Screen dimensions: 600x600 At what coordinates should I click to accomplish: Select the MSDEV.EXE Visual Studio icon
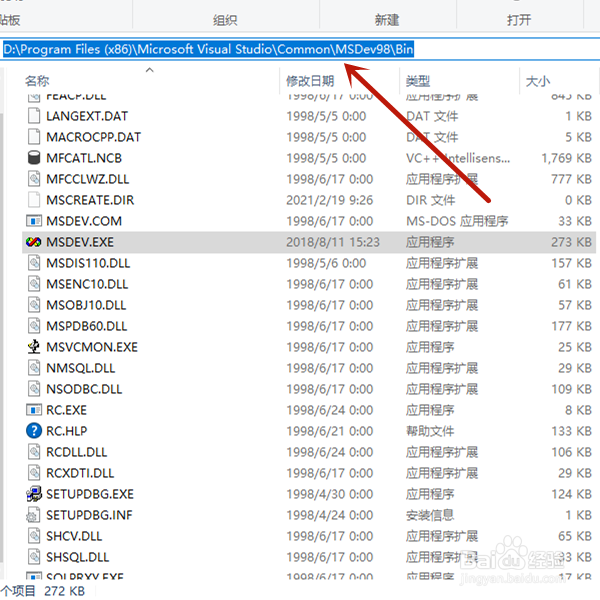[x=34, y=242]
